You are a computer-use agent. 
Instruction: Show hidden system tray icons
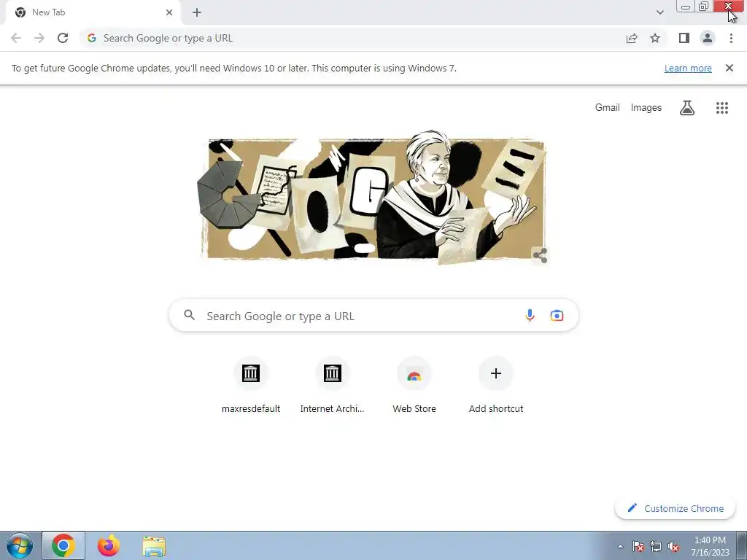coord(620,546)
